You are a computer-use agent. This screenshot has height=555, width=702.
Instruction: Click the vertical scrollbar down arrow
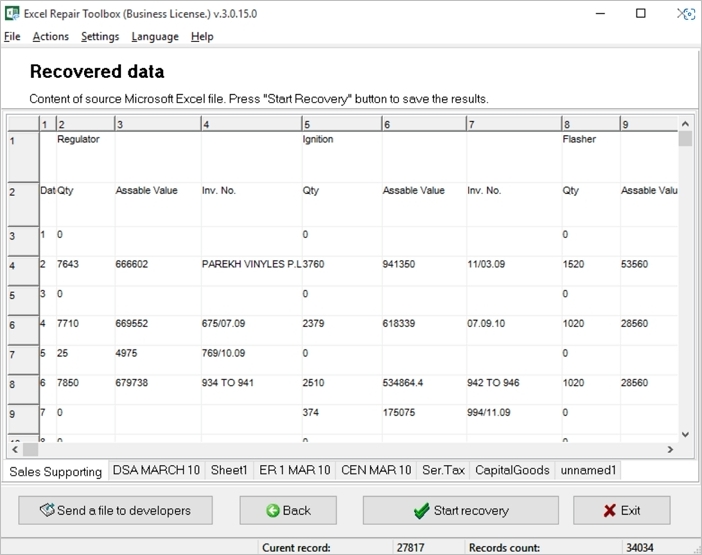(x=685, y=435)
